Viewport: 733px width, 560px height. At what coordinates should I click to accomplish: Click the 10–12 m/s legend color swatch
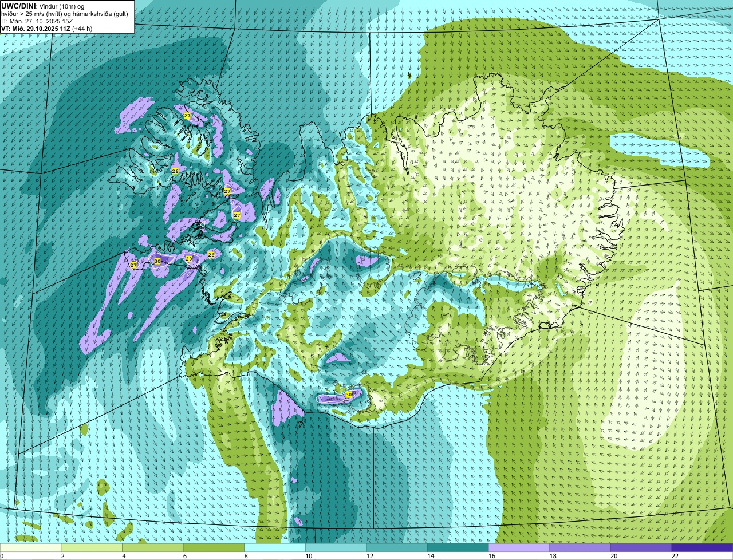click(336, 547)
